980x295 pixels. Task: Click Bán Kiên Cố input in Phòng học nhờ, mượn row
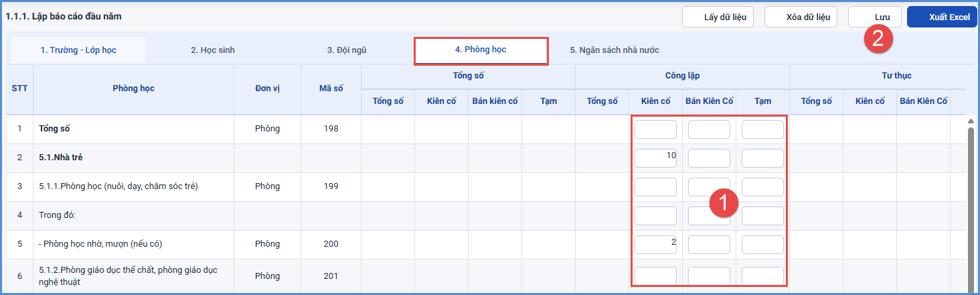[x=709, y=245]
